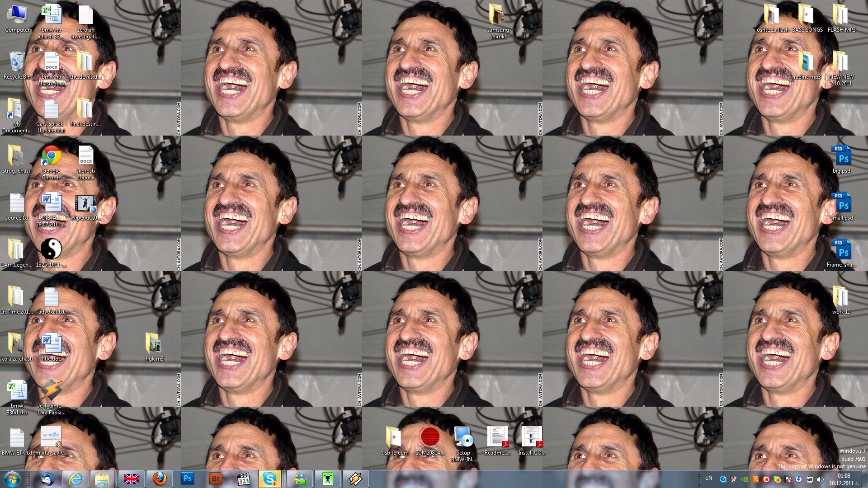This screenshot has width=868, height=488.
Task: Select the 'strug, chasti' folder
Action: (17, 160)
